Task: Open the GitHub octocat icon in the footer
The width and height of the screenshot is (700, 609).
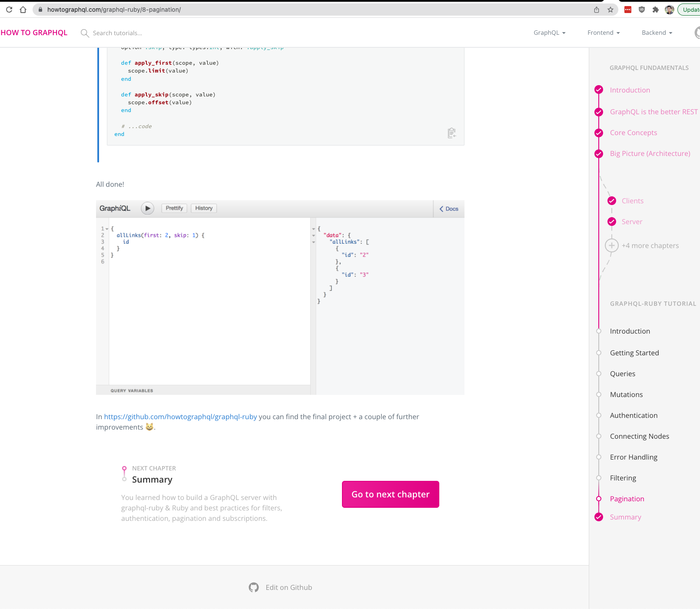Action: [x=254, y=587]
